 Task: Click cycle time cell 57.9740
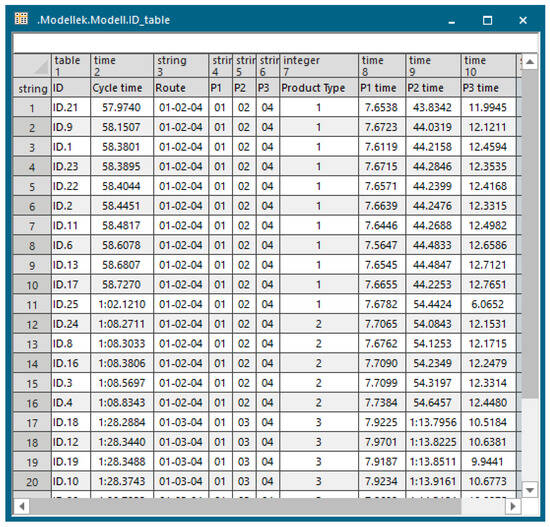[x=122, y=107]
